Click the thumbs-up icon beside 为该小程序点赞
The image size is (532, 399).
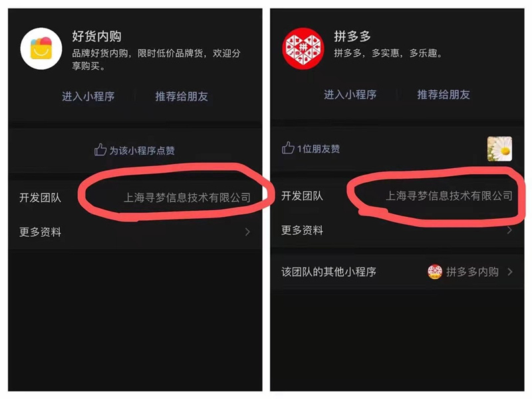tap(100, 150)
